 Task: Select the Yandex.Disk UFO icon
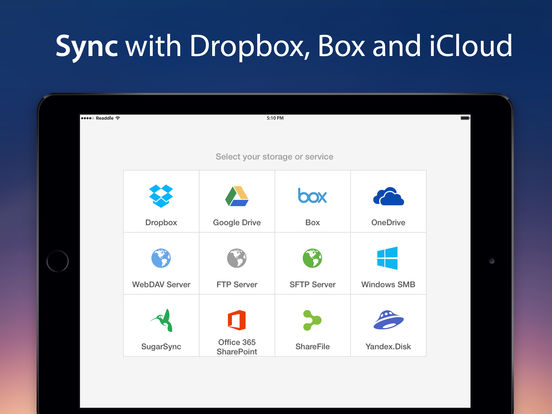click(x=388, y=320)
